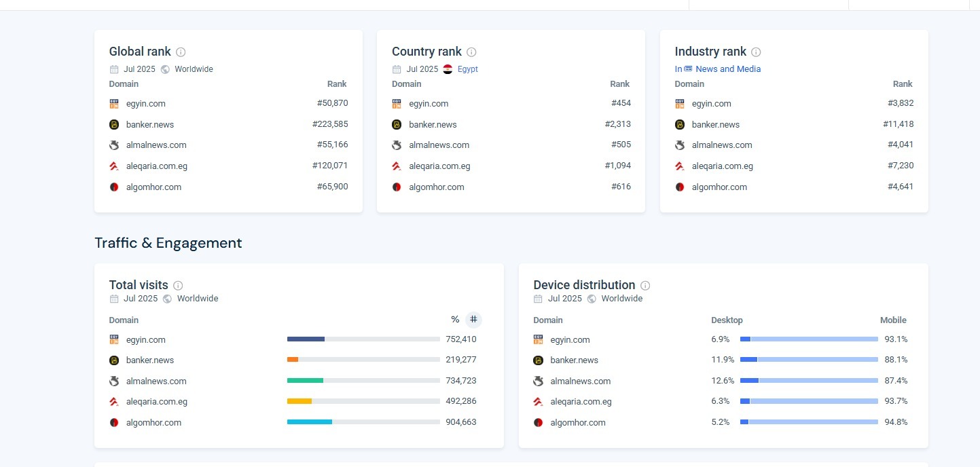Click the almalnews.com favicon in Total visits

tap(114, 381)
